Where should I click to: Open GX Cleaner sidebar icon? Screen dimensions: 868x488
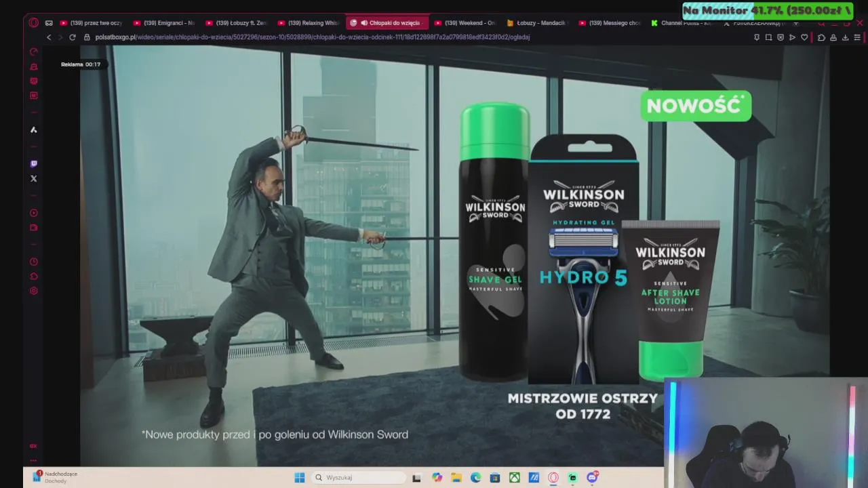33,66
